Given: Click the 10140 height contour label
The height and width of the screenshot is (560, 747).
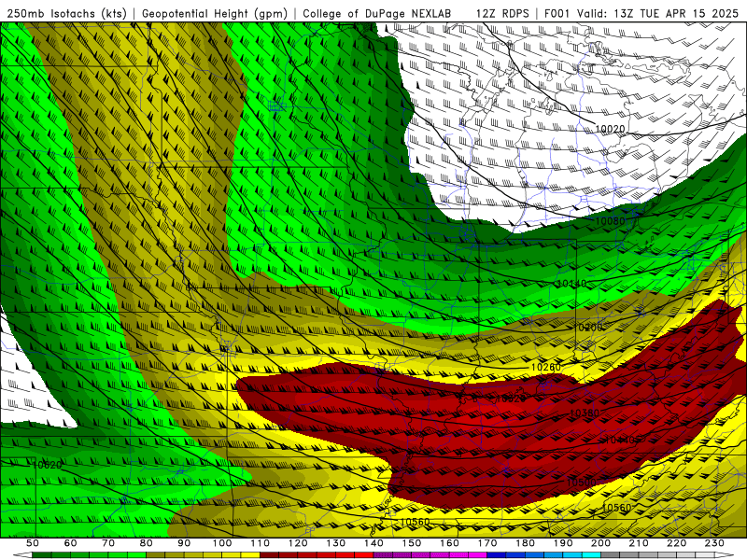Looking at the screenshot, I should [x=571, y=284].
